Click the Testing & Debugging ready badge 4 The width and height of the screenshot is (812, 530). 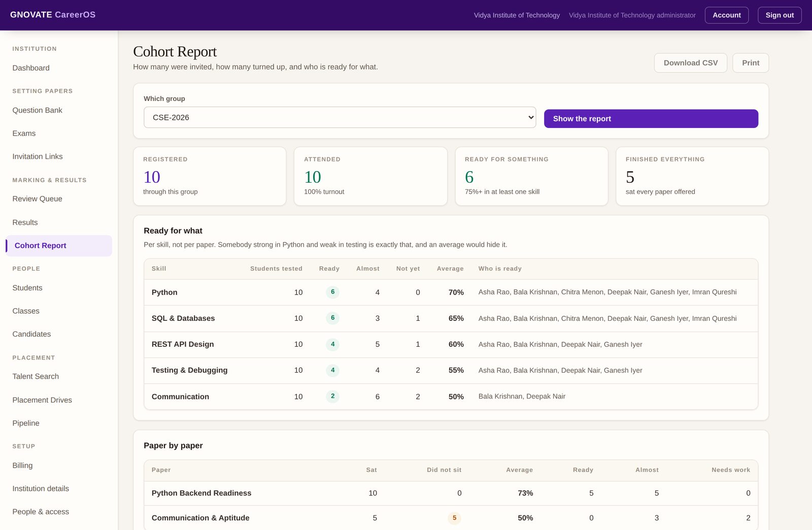point(332,370)
